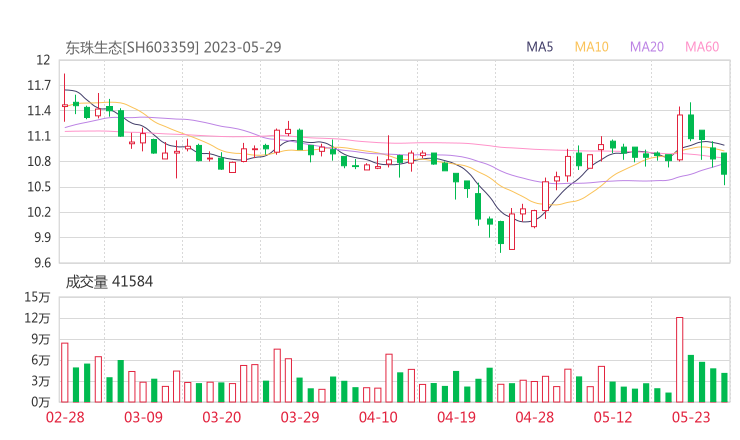
Task: Click the 9.6 price level on the y-axis
Action: pos(41,263)
